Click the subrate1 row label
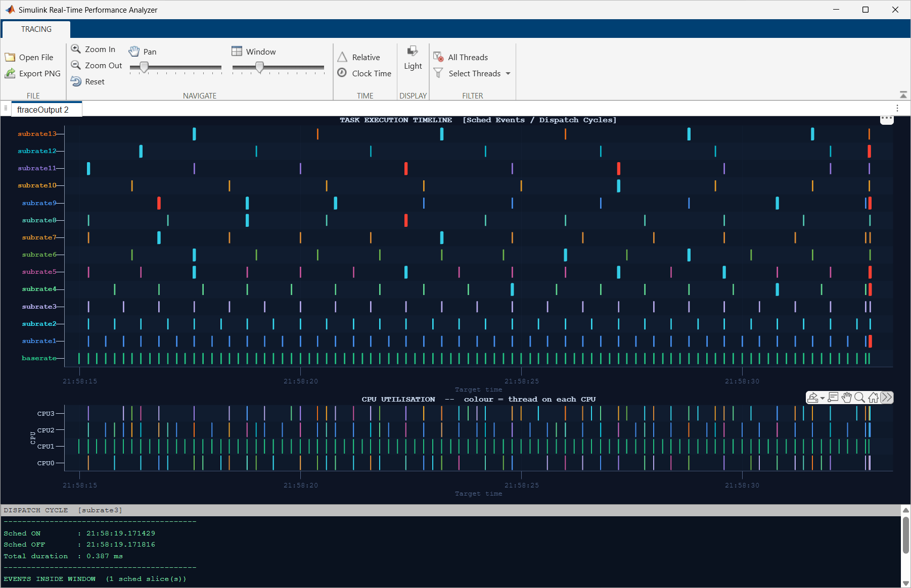The width and height of the screenshot is (911, 588). [39, 341]
